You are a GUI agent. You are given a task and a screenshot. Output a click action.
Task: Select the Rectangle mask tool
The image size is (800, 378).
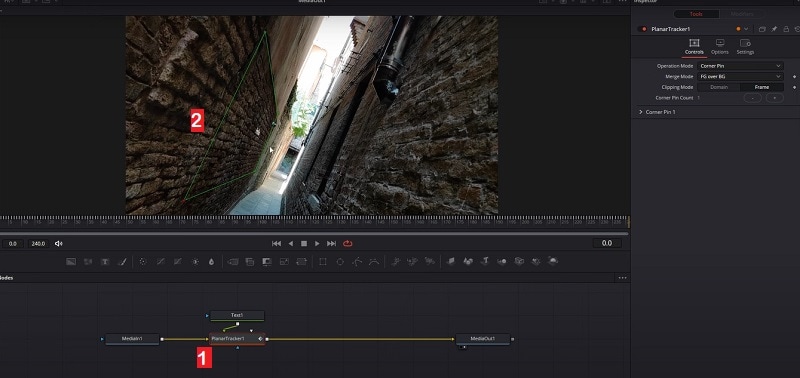322,261
